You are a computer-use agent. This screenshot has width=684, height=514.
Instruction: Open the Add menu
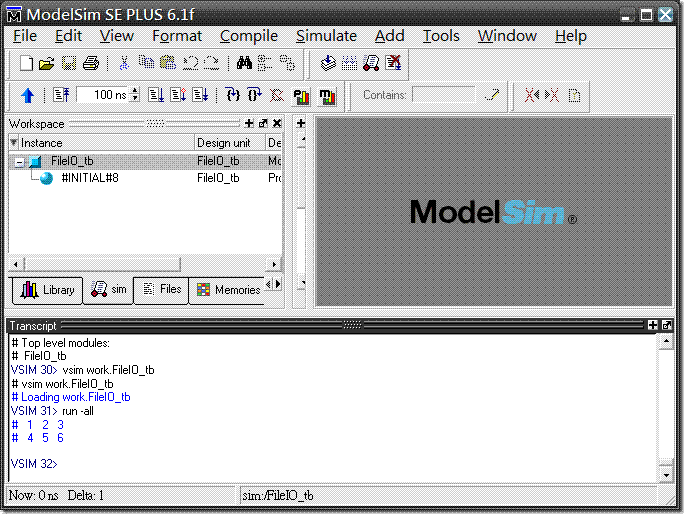(x=390, y=36)
